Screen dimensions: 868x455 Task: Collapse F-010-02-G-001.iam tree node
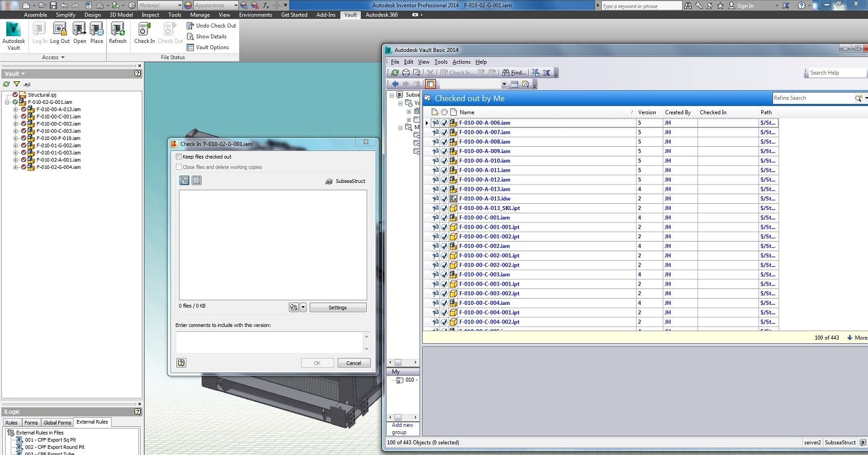click(7, 102)
